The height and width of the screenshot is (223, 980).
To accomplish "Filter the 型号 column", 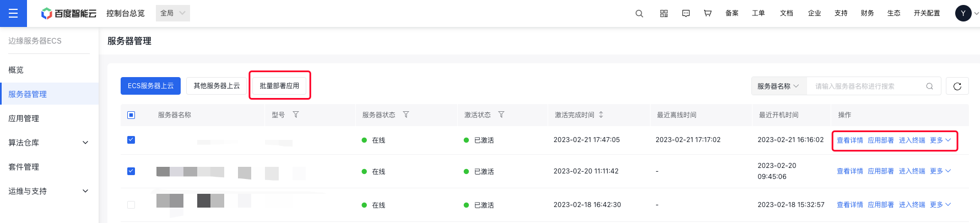I will tap(296, 115).
